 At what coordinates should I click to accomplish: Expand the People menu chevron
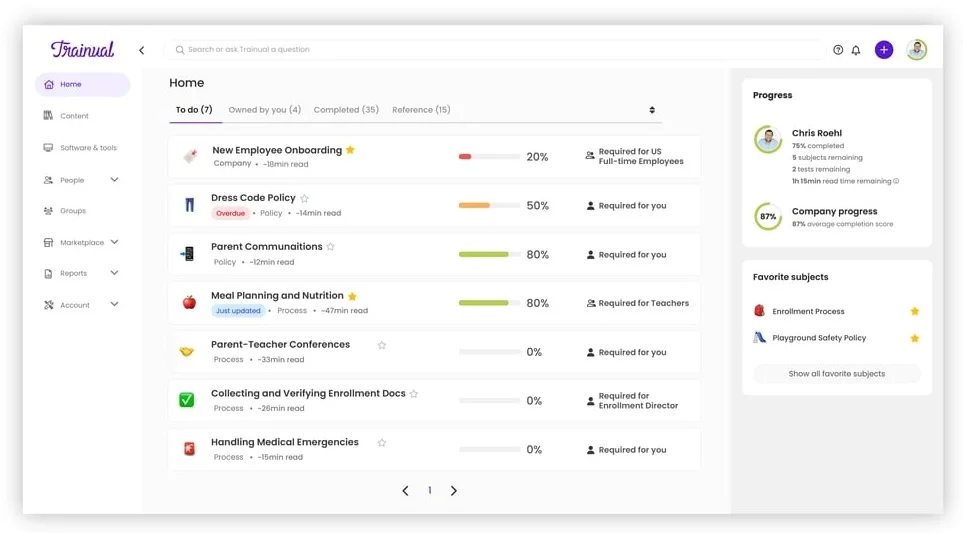coord(114,180)
